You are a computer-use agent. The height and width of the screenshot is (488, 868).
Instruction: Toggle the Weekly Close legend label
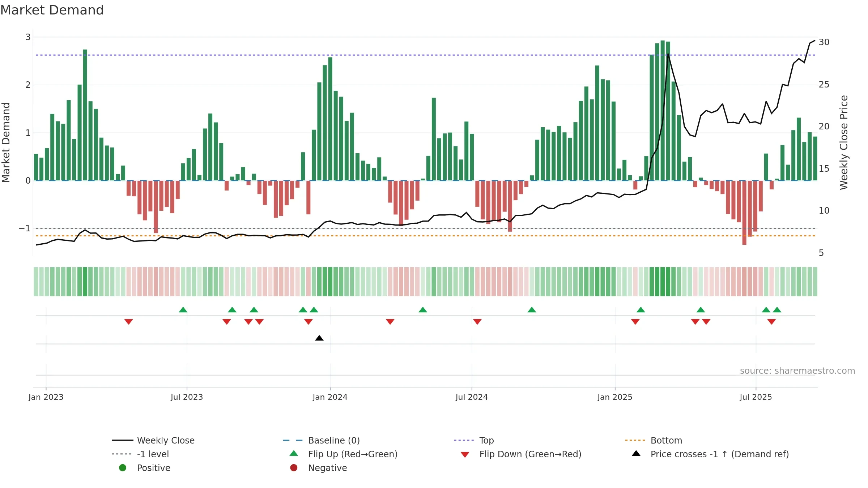tap(166, 440)
